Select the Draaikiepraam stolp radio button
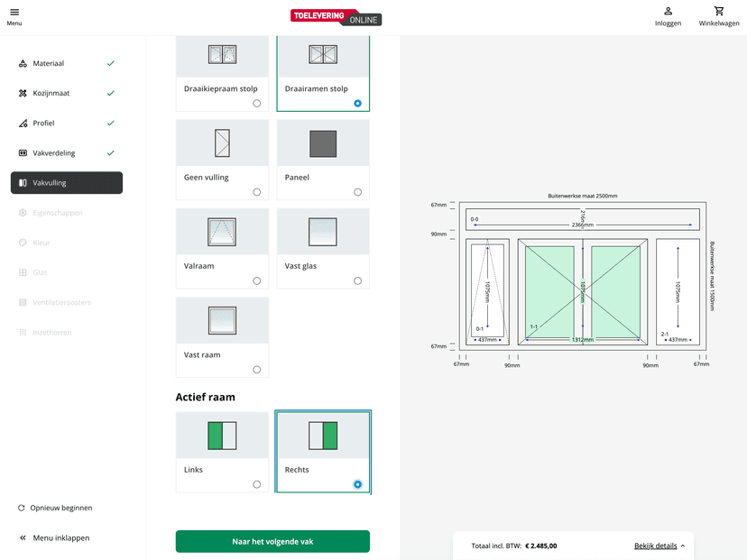 [x=257, y=104]
